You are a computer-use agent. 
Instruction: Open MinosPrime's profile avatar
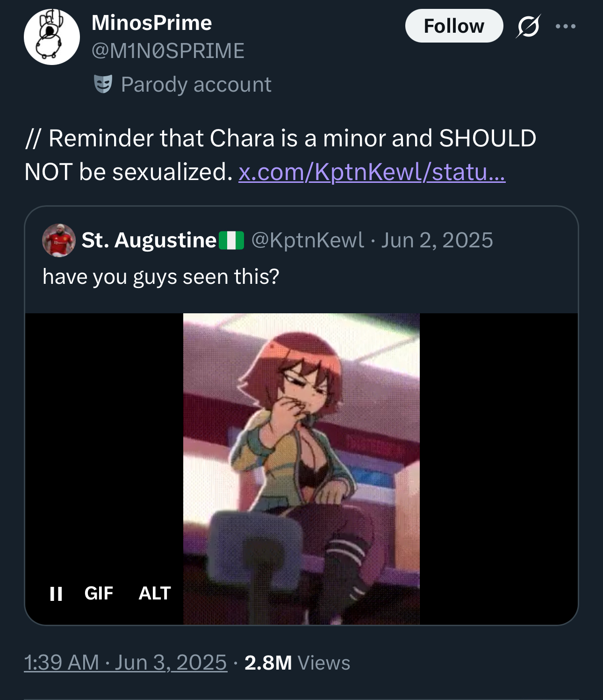(x=52, y=37)
